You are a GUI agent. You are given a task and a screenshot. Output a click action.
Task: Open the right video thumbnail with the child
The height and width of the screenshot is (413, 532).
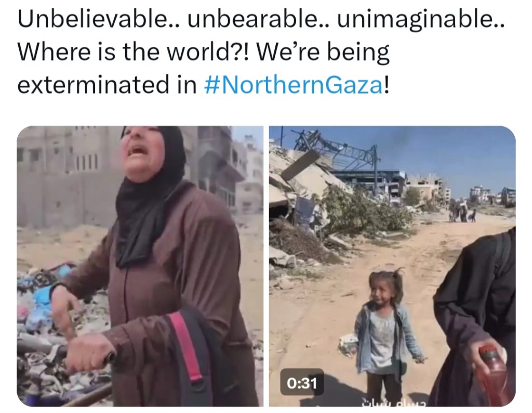(392, 266)
